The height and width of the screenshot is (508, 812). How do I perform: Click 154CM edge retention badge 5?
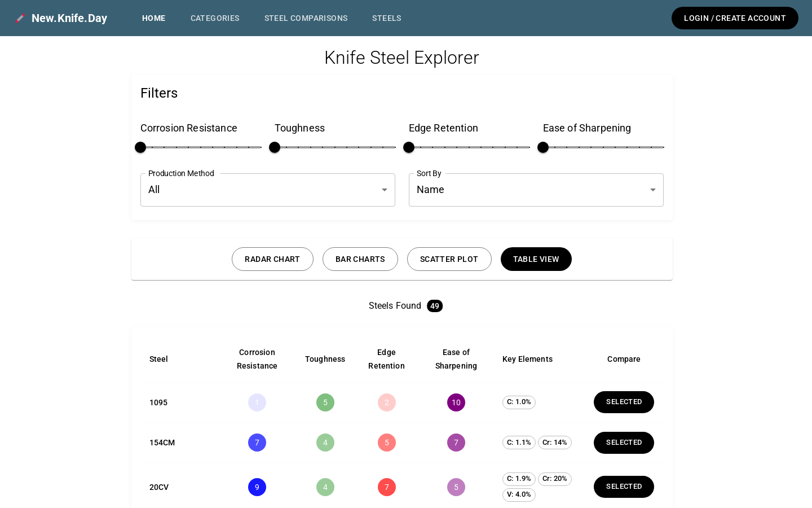387,443
